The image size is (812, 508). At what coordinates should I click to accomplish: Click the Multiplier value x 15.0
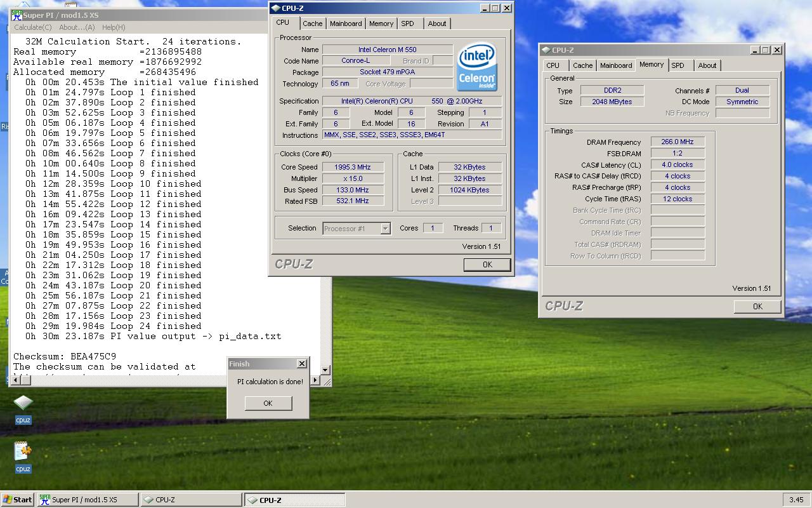pyautogui.click(x=352, y=178)
